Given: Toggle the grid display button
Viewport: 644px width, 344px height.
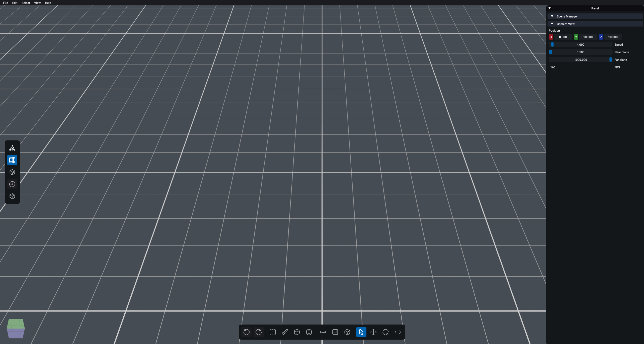Looking at the screenshot, I should [12, 160].
